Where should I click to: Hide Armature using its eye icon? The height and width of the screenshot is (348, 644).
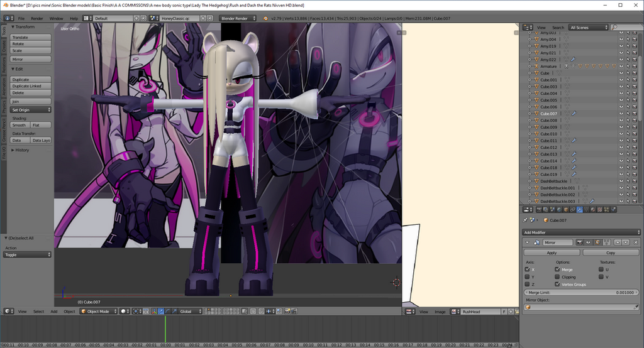pos(621,67)
